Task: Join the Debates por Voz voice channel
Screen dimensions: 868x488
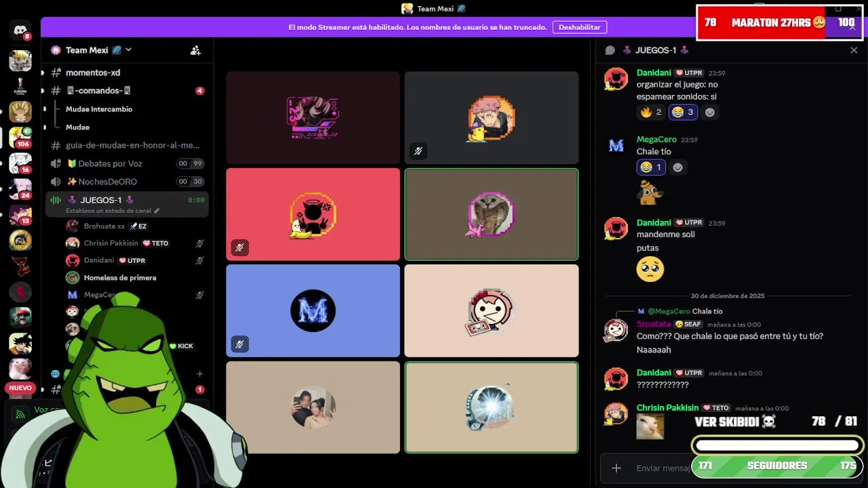Action: 126,163
